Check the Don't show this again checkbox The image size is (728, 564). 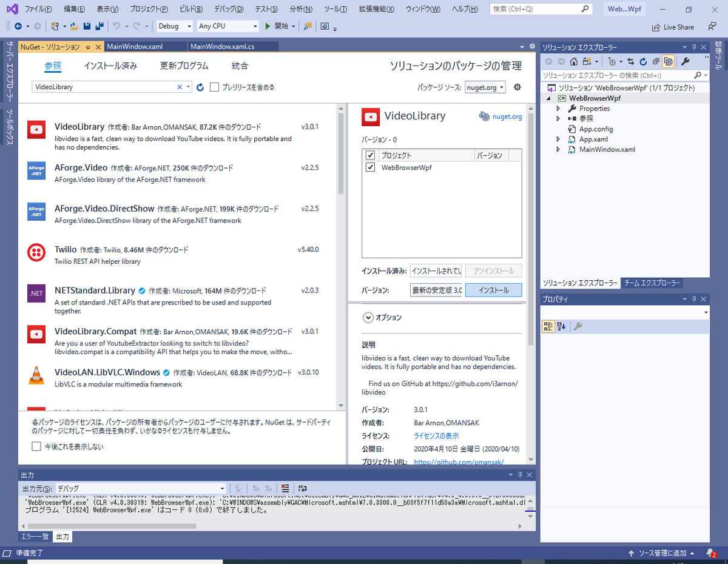coord(36,446)
